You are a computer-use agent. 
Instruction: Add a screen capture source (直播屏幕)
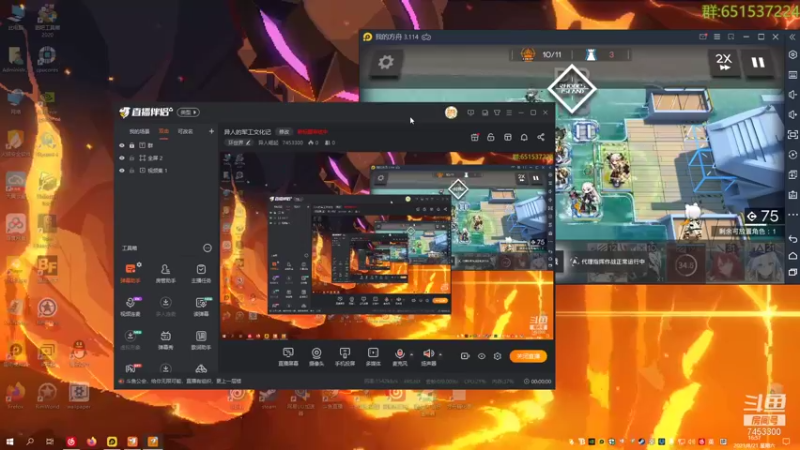tap(288, 356)
